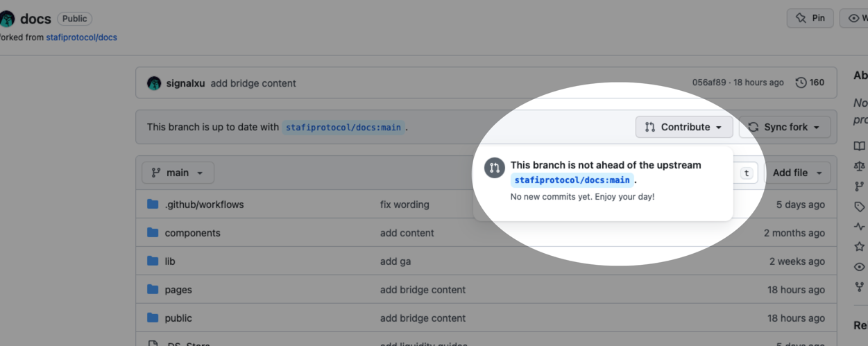Click the public folder icon
This screenshot has width=868, height=346.
click(x=153, y=318)
